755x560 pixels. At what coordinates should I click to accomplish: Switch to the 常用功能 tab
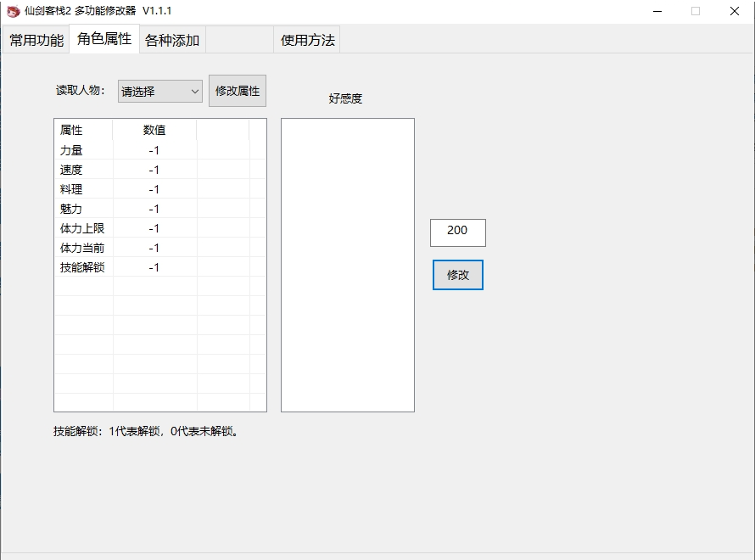coord(36,40)
